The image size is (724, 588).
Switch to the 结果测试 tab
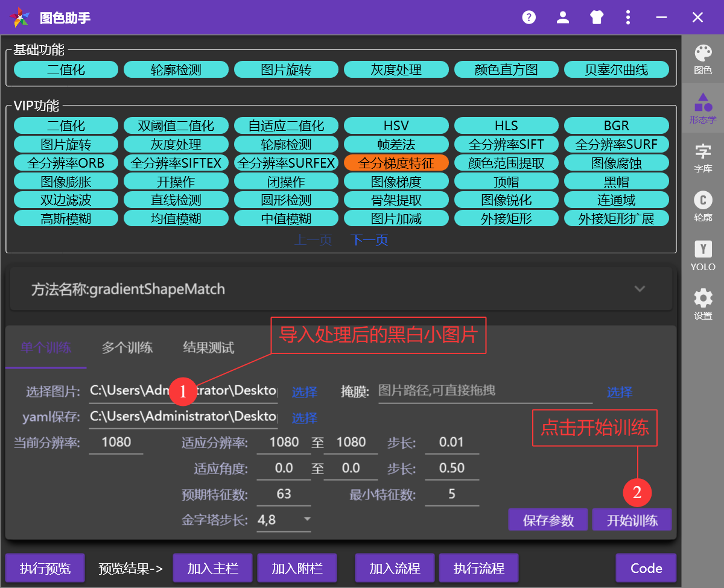tap(208, 347)
